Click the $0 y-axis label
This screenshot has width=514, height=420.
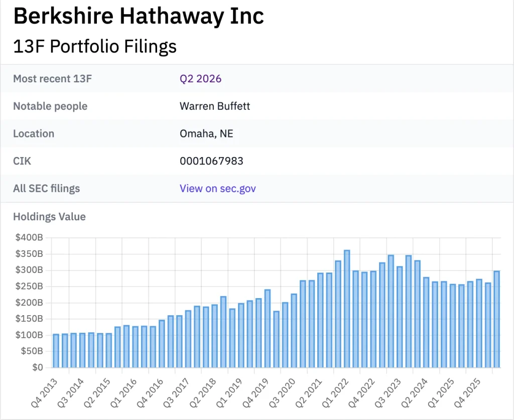[37, 367]
